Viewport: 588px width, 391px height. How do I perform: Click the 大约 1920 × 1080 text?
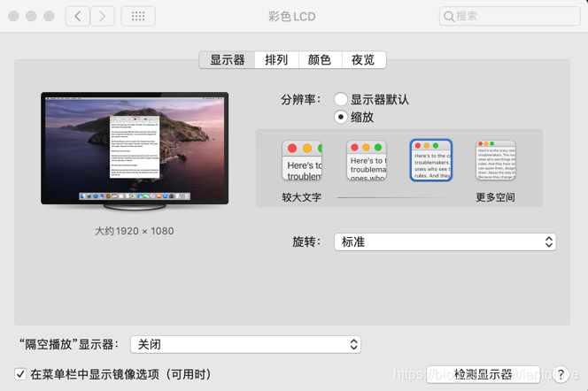tap(135, 231)
